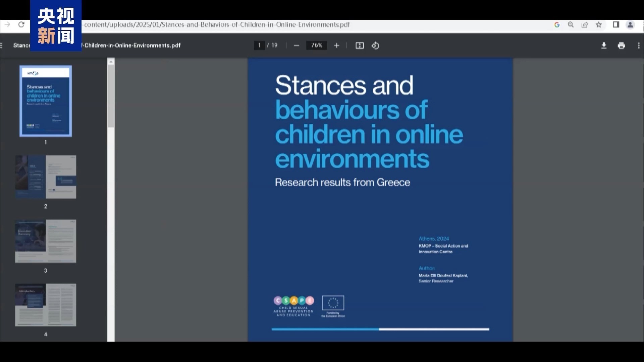This screenshot has height=362, width=644.
Task: Click the browser reload icon
Action: (x=21, y=24)
